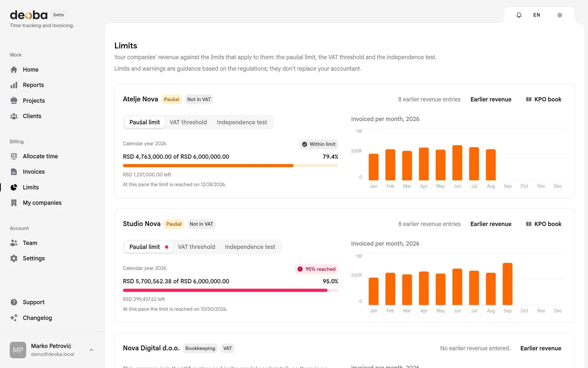Viewport: 588px width, 368px height.
Task: Click the deoba logo
Action: pos(29,15)
